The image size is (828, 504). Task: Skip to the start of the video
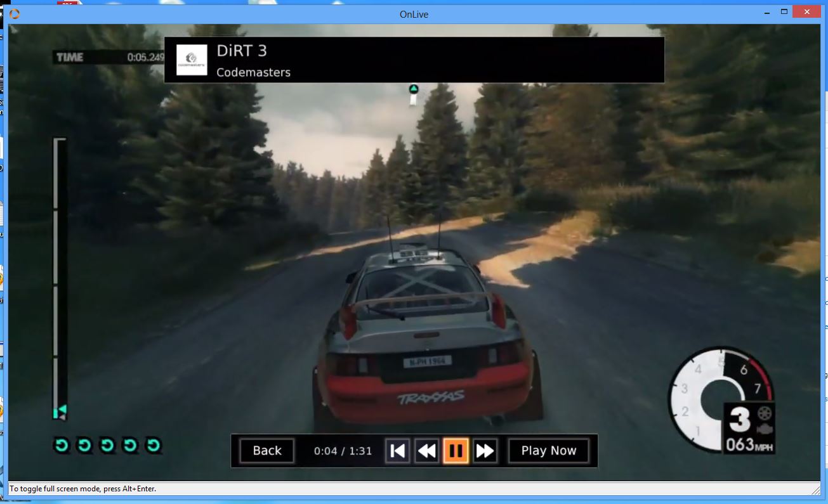point(398,451)
